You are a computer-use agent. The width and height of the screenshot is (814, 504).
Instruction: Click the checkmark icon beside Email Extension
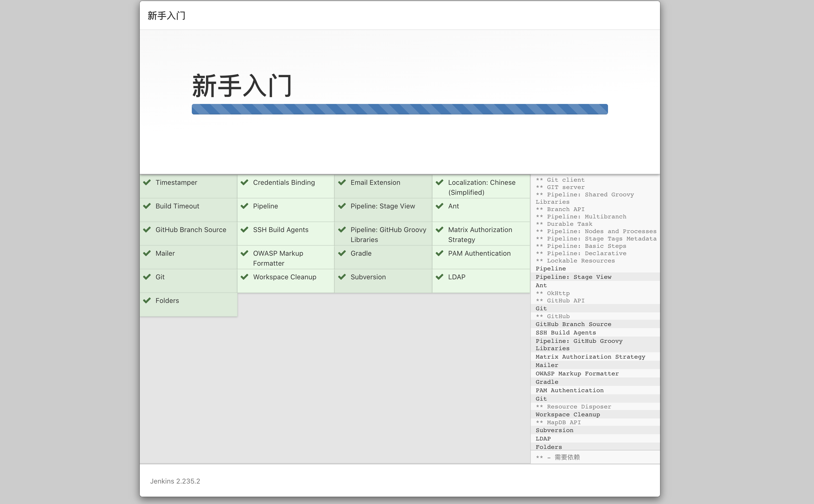(342, 182)
